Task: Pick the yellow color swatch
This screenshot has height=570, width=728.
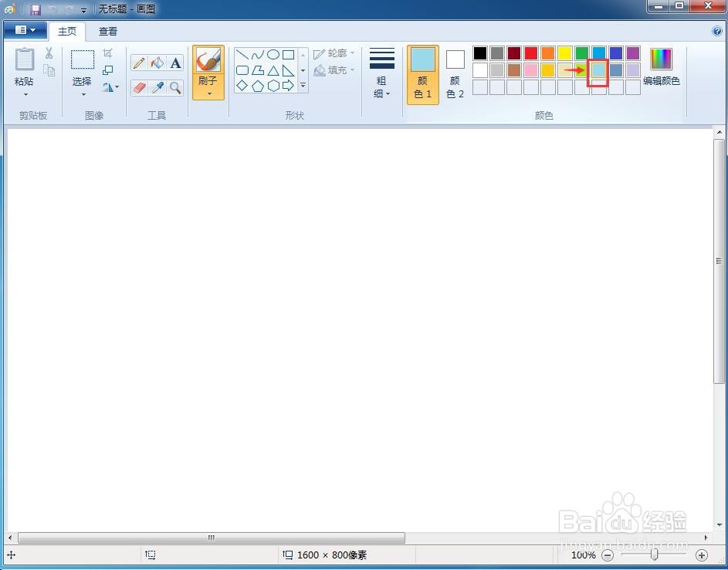Action: [x=564, y=53]
